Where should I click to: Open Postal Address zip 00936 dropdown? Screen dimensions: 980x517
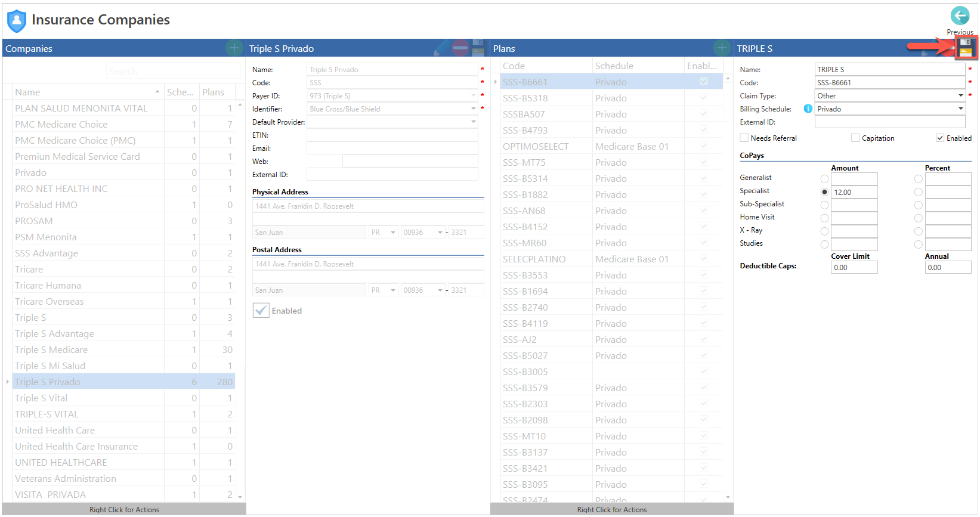pyautogui.click(x=440, y=290)
